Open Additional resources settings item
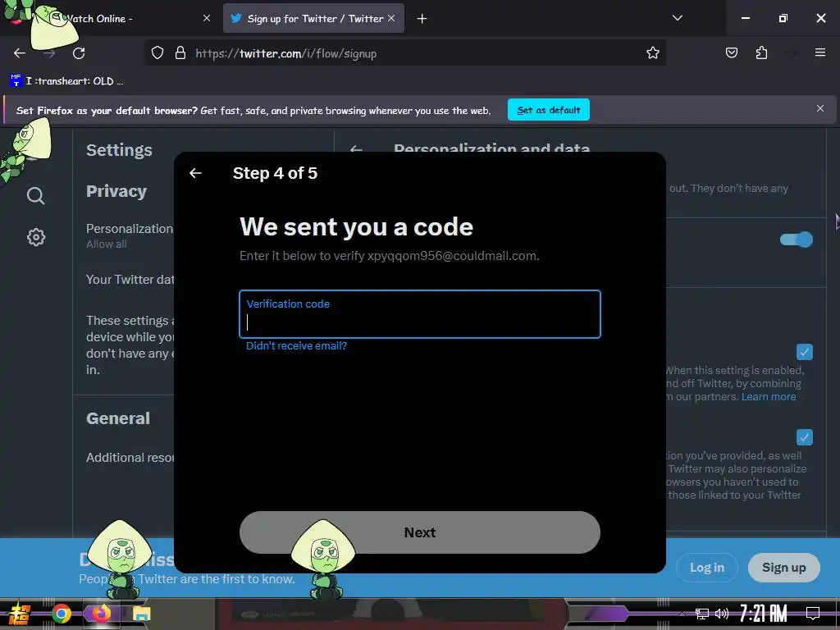Image resolution: width=840 pixels, height=630 pixels. 130,458
